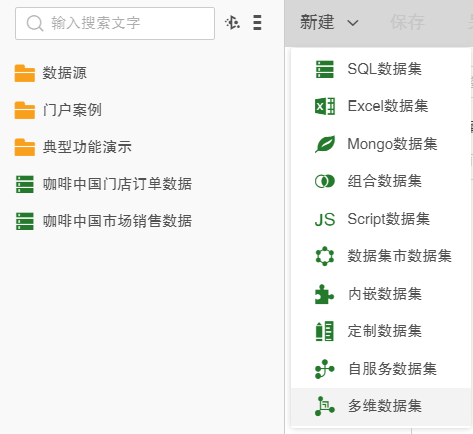Expand the 新建 dropdown arrow
The height and width of the screenshot is (434, 473).
(x=353, y=23)
